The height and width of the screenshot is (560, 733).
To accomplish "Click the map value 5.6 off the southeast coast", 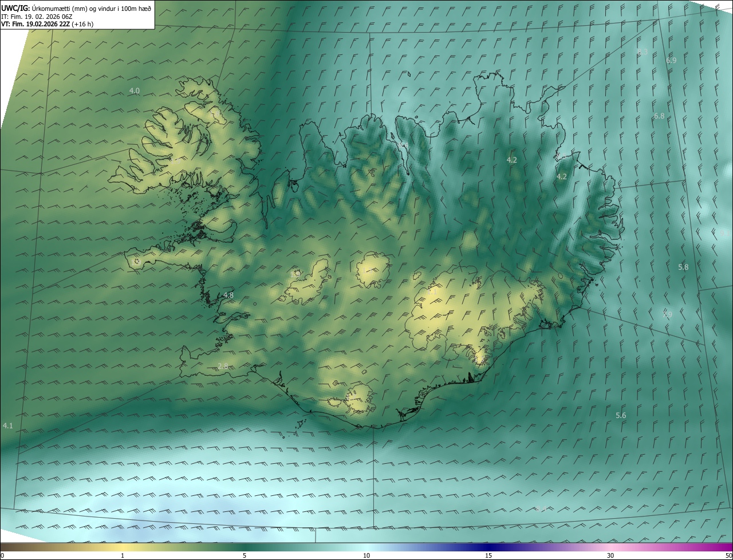I will [x=621, y=415].
